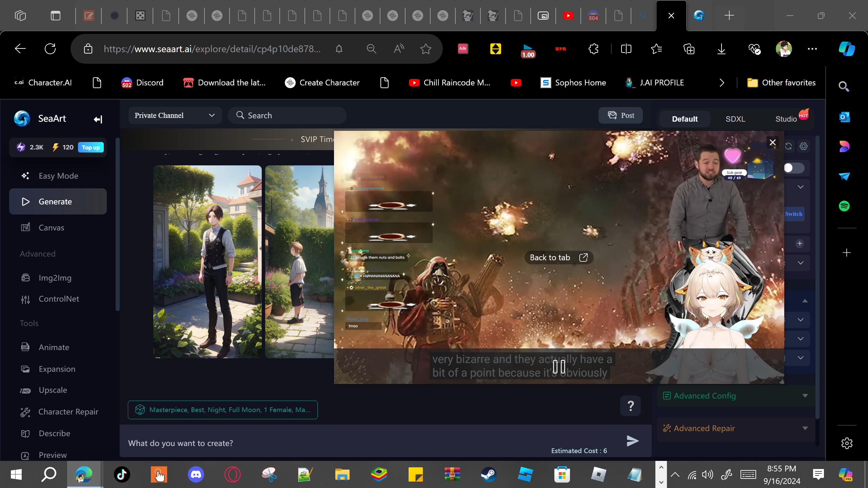
Task: Select Generate in the sidebar
Action: point(58,202)
